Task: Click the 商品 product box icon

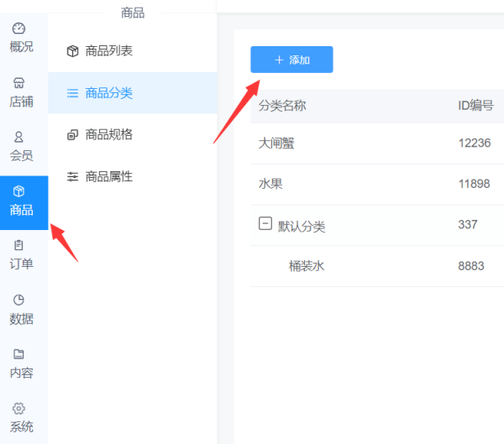Action: (18, 191)
